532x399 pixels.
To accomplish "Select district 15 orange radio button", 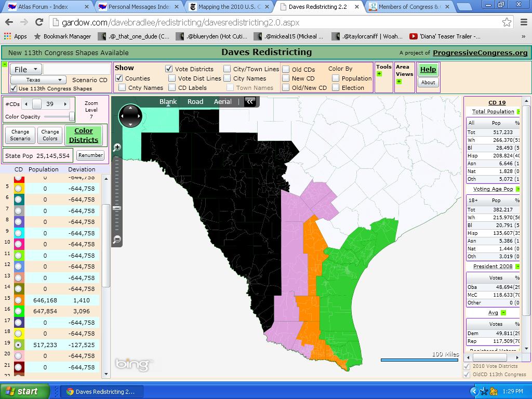I will click(x=19, y=300).
